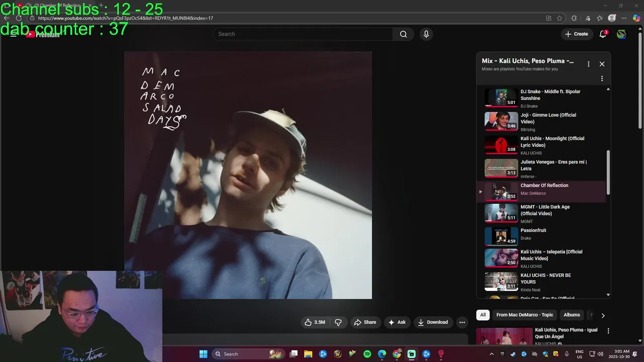Start voice search with the microphone icon
This screenshot has width=644, height=362.
426,34
